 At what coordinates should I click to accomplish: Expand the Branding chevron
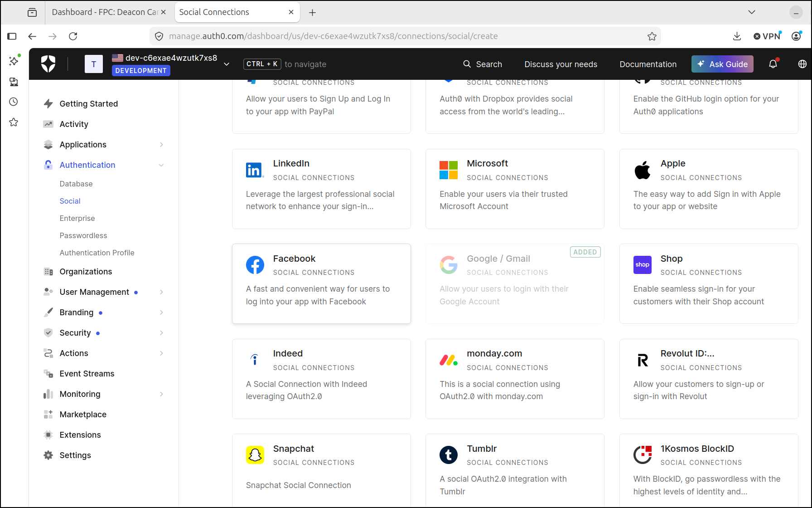(161, 313)
